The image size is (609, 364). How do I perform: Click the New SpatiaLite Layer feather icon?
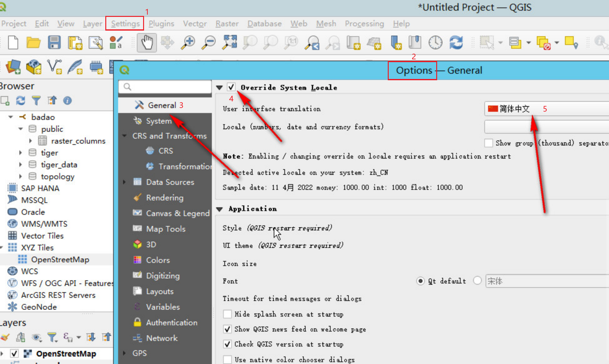pyautogui.click(x=75, y=67)
